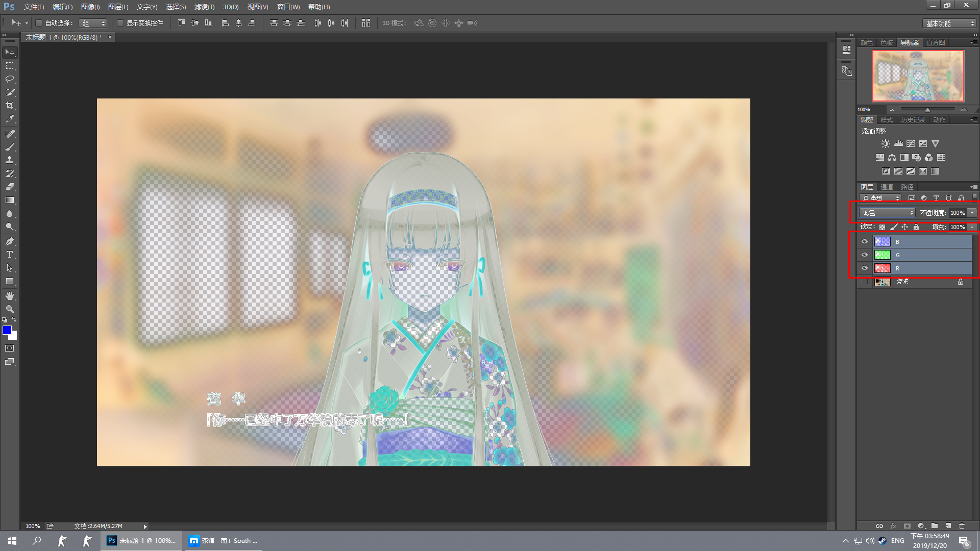Switch to the 直方图 tab
The height and width of the screenshot is (551, 980).
pos(936,43)
